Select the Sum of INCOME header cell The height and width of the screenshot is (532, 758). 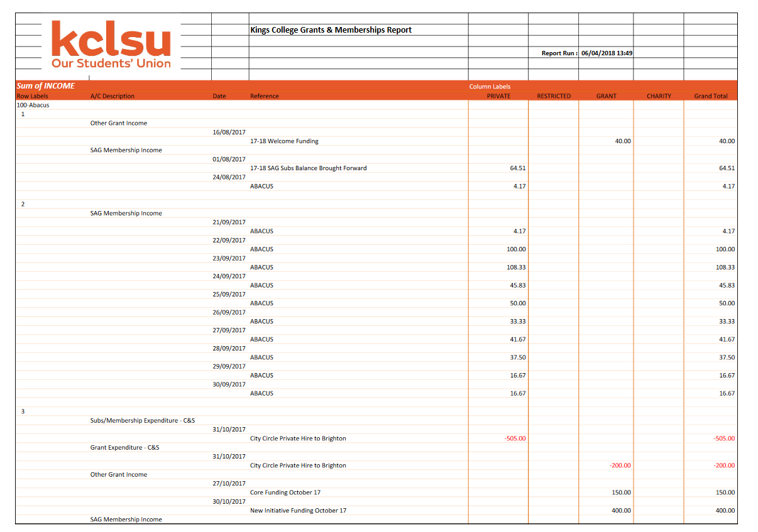point(45,86)
